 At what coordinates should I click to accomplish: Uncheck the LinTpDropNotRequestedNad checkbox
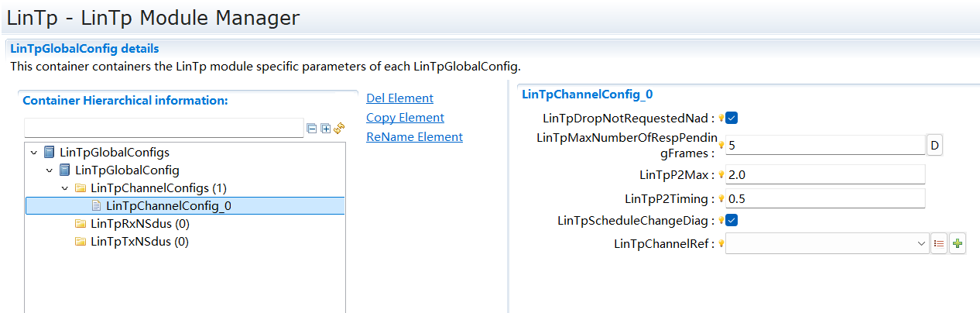pyautogui.click(x=731, y=118)
